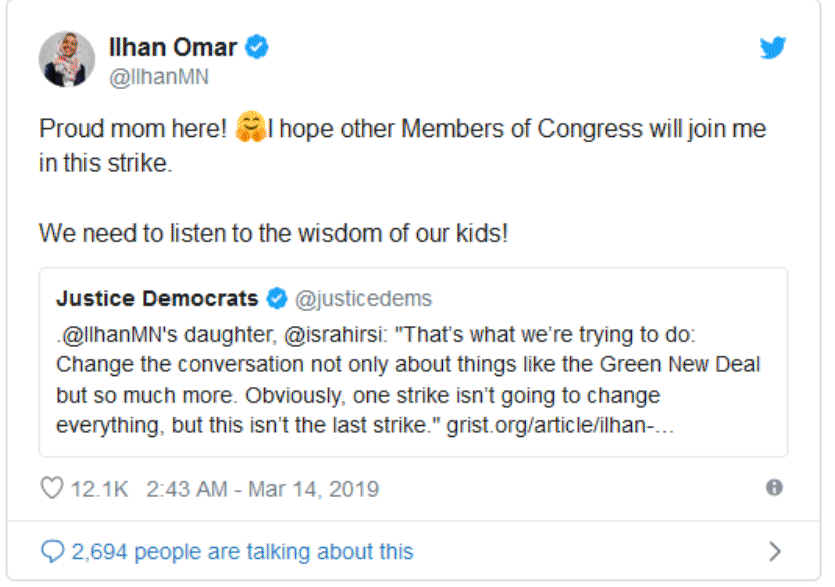Click the reply speech bubble icon

tap(52, 551)
